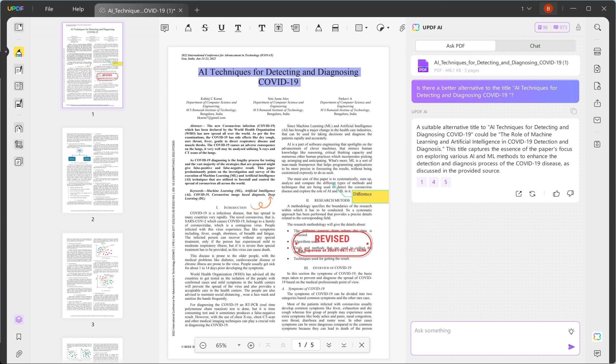Expand the shape tool dropdown arrow
Viewport: 616px width, 364px height.
(366, 28)
